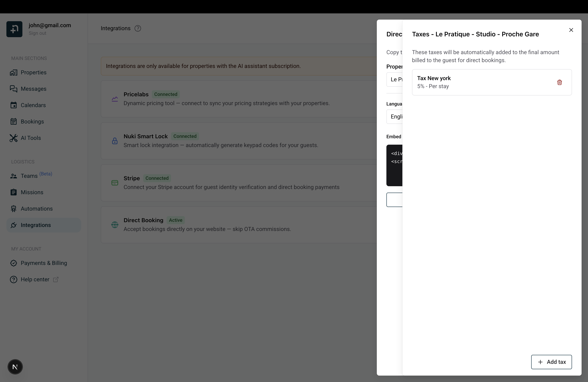Click the Teams people icon
The height and width of the screenshot is (382, 588).
click(14, 176)
